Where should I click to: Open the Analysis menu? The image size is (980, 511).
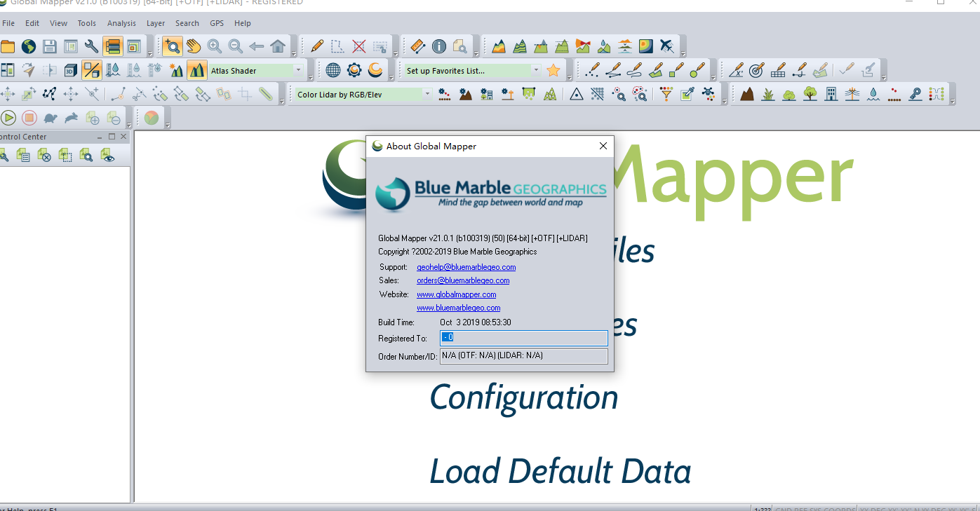click(121, 23)
